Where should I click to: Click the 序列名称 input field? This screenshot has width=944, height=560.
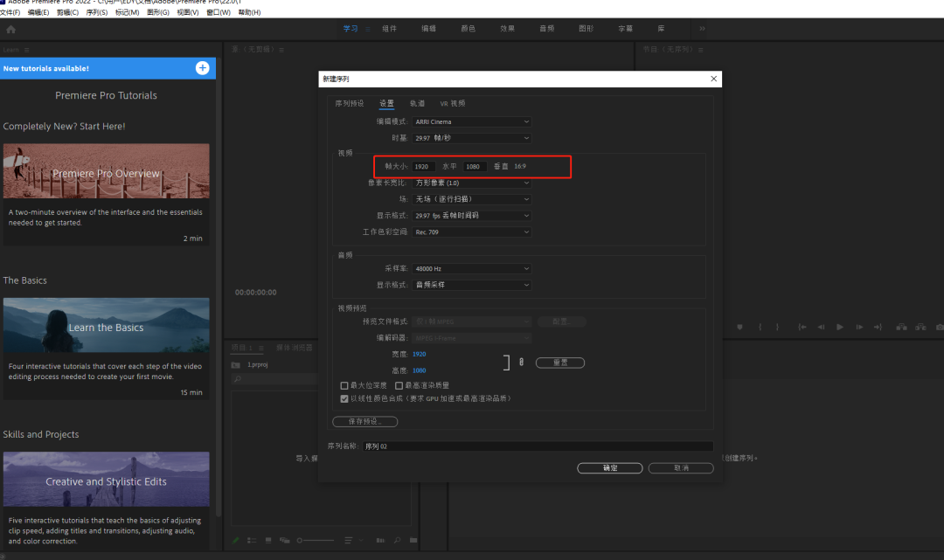point(538,446)
